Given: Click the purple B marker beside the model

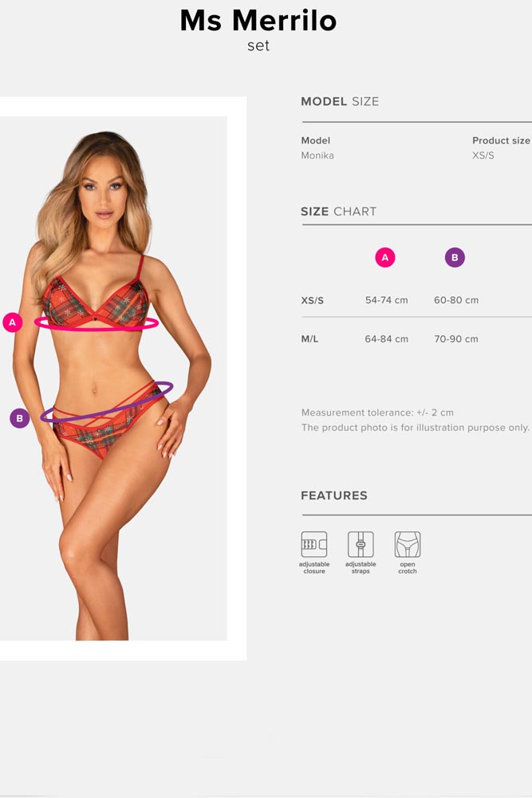Looking at the screenshot, I should pyautogui.click(x=20, y=418).
